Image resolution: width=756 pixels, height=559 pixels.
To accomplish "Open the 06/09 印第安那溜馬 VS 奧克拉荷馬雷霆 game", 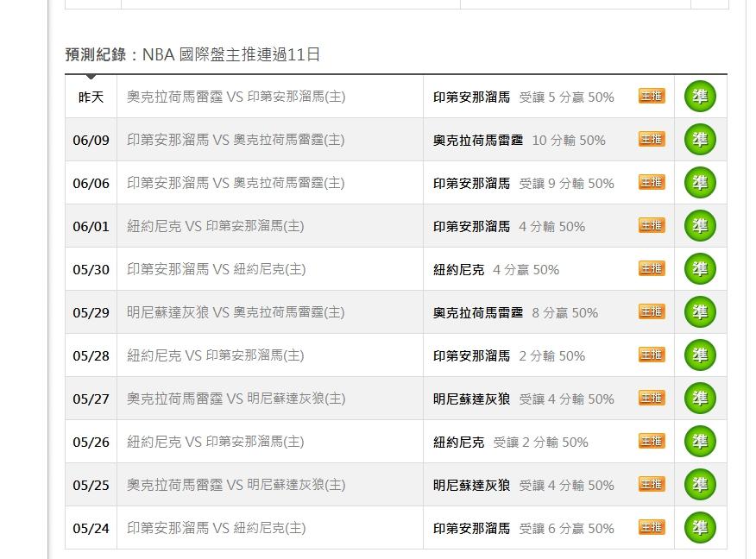I will click(236, 141).
